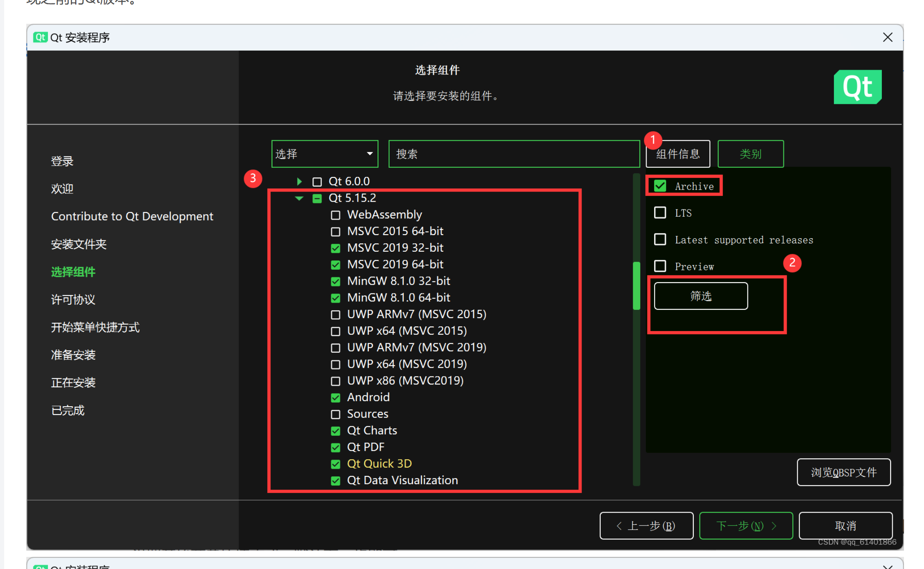Select the 登录 step in sidebar
924x569 pixels.
(x=62, y=161)
